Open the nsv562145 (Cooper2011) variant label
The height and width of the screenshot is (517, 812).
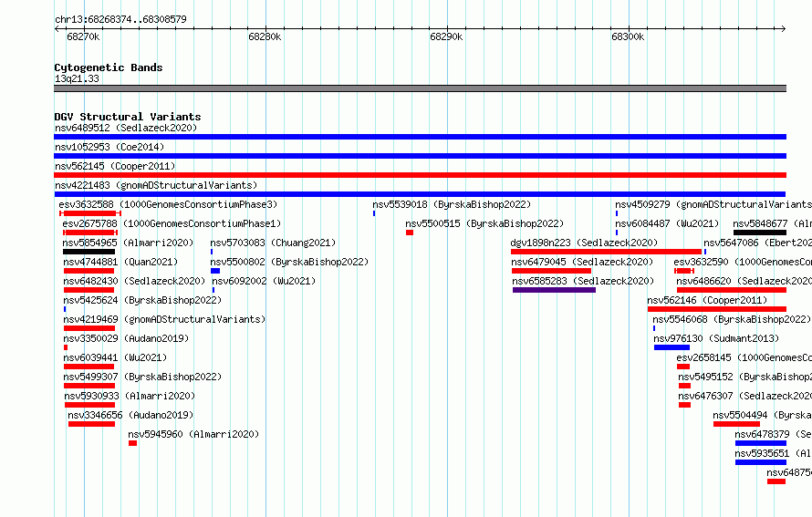(115, 166)
